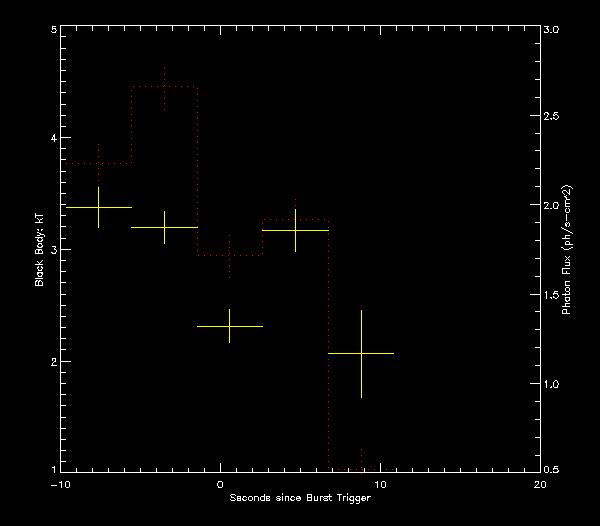Click the left axis tick label '4'
The image size is (600, 526).
click(52, 139)
